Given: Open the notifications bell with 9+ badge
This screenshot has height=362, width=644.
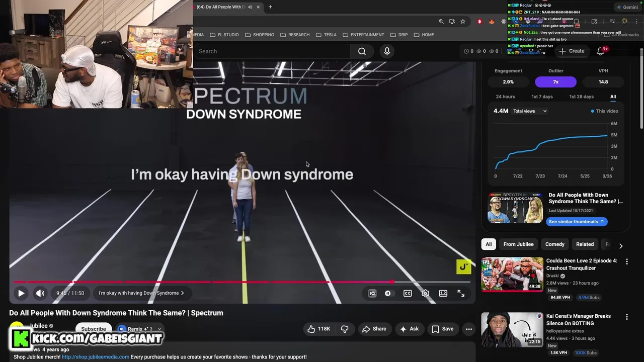Looking at the screenshot, I should click(601, 51).
